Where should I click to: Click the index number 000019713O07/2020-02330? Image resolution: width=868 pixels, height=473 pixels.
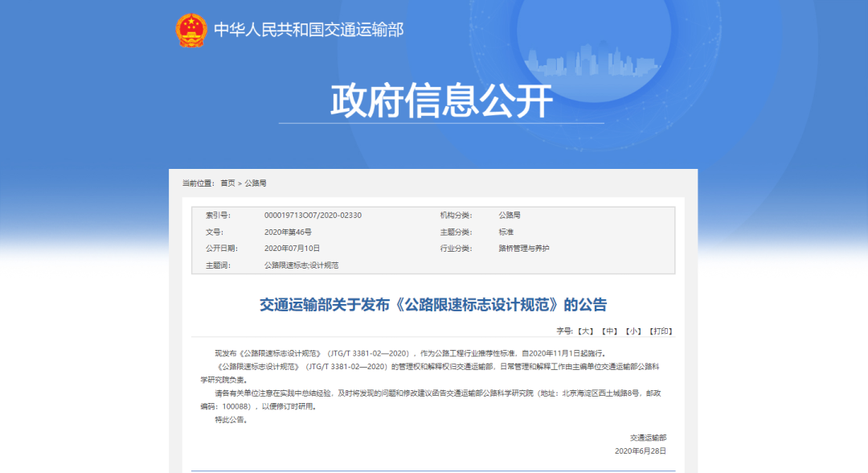(x=313, y=216)
